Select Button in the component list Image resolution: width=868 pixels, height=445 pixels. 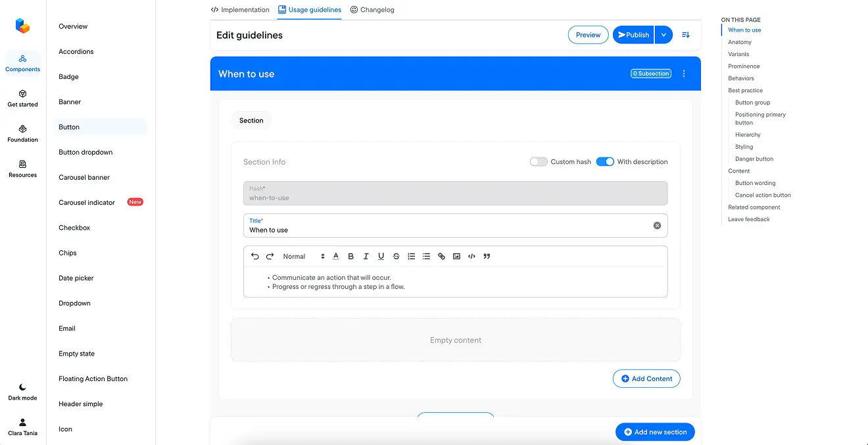pyautogui.click(x=100, y=127)
